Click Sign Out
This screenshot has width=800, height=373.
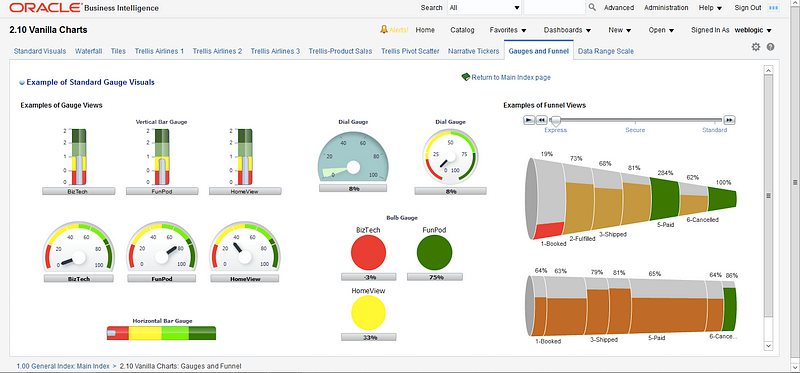[748, 8]
